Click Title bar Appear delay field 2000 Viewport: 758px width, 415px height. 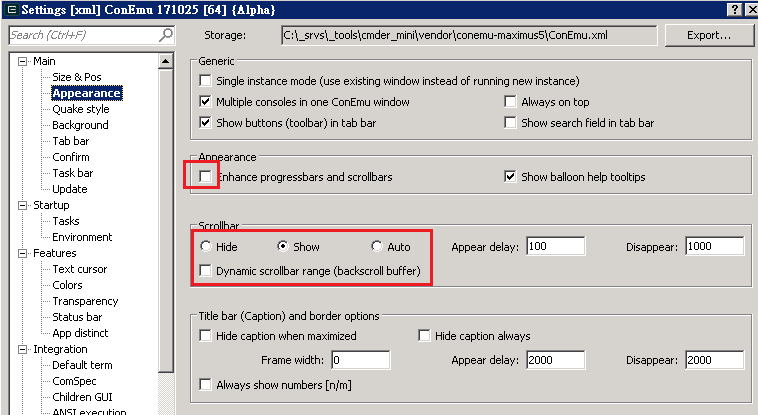[555, 360]
